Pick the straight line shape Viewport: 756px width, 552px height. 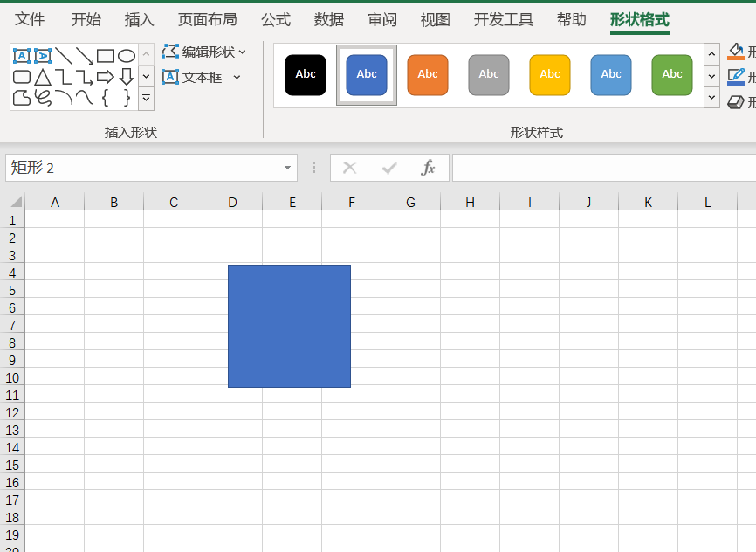pos(64,56)
